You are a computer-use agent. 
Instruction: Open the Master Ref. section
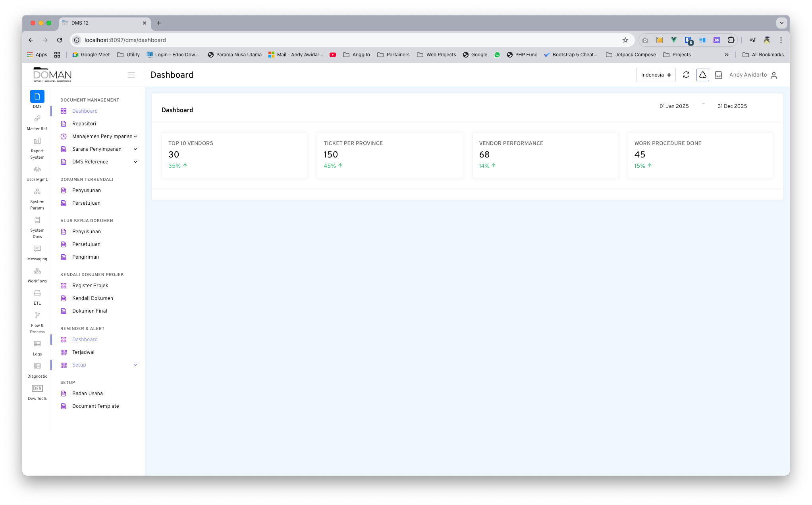click(x=37, y=118)
